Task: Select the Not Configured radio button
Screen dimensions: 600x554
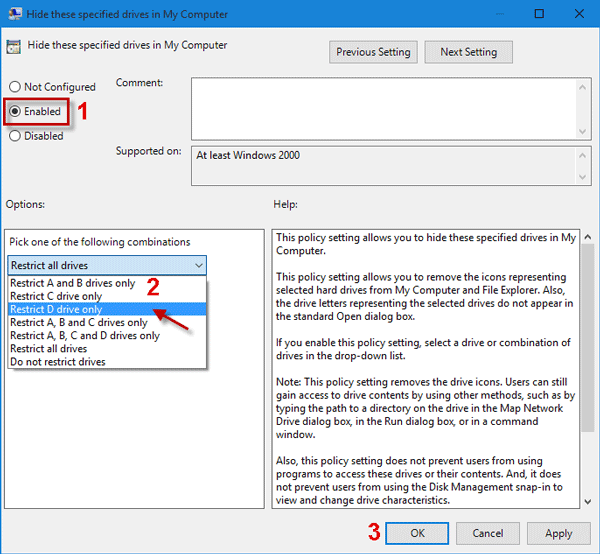Action: coord(15,87)
